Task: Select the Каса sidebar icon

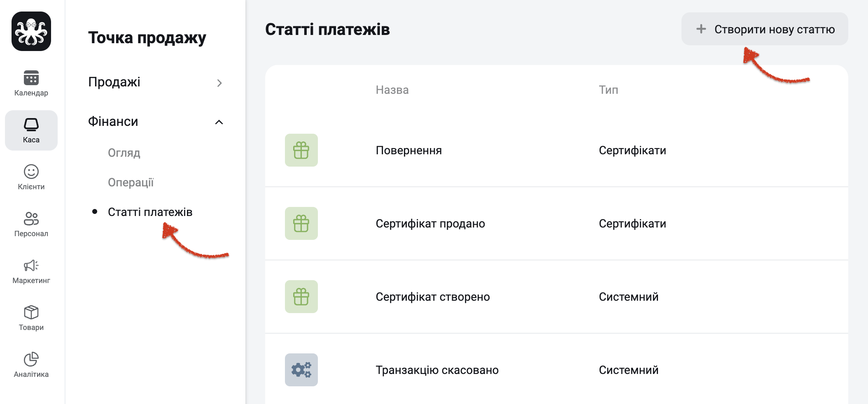Action: point(31,124)
